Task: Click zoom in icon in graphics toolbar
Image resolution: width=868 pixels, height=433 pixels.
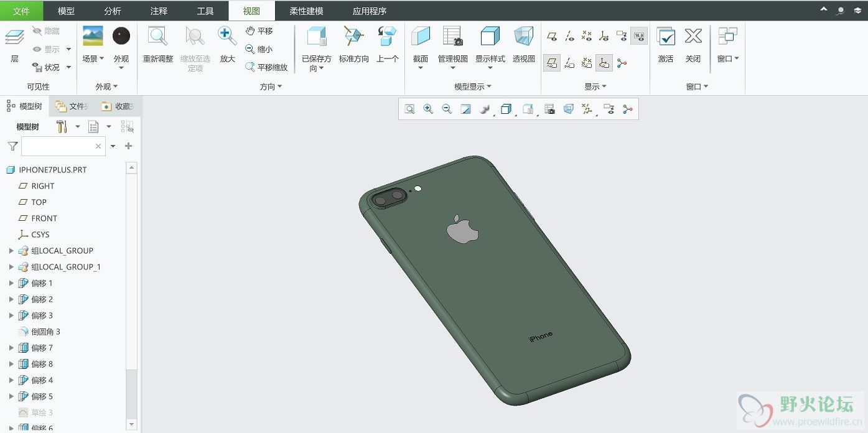Action: click(x=428, y=109)
